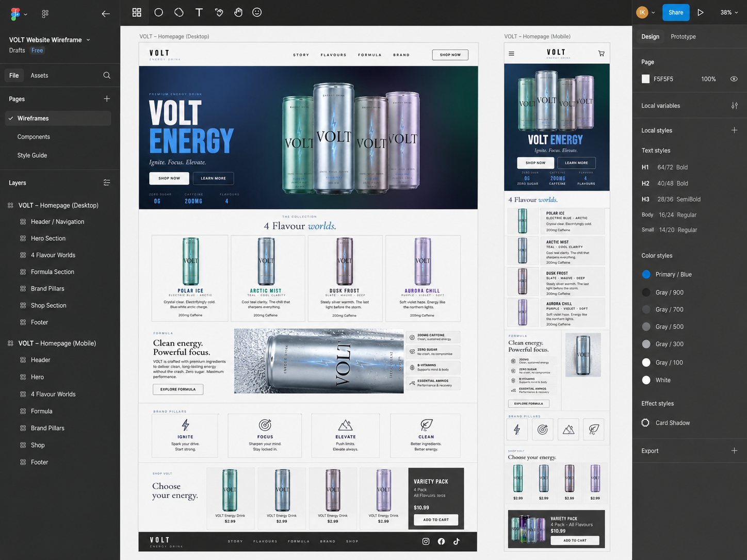
Task: Click the emoji face icon in the toolbar
Action: 257,12
